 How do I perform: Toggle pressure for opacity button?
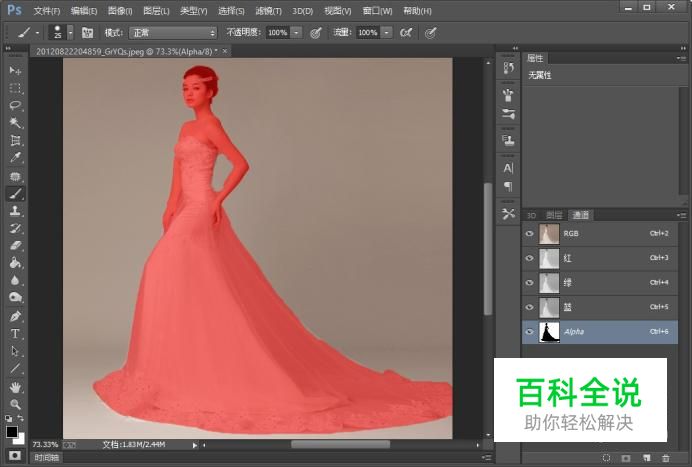316,33
